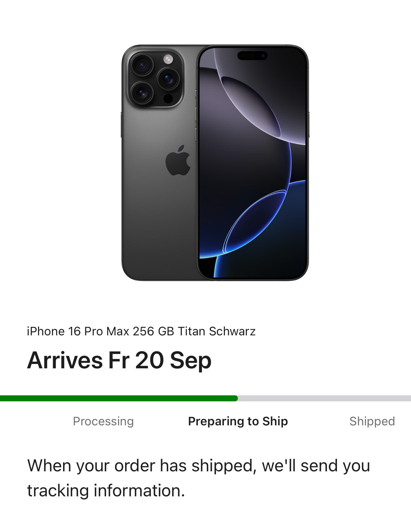Image resolution: width=411 pixels, height=532 pixels.
Task: Click the right-side camera lens
Action: pyautogui.click(x=168, y=79)
